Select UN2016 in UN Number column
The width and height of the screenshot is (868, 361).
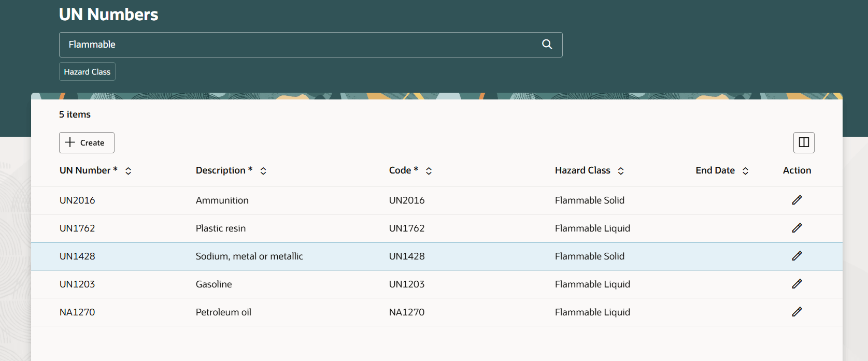point(77,200)
